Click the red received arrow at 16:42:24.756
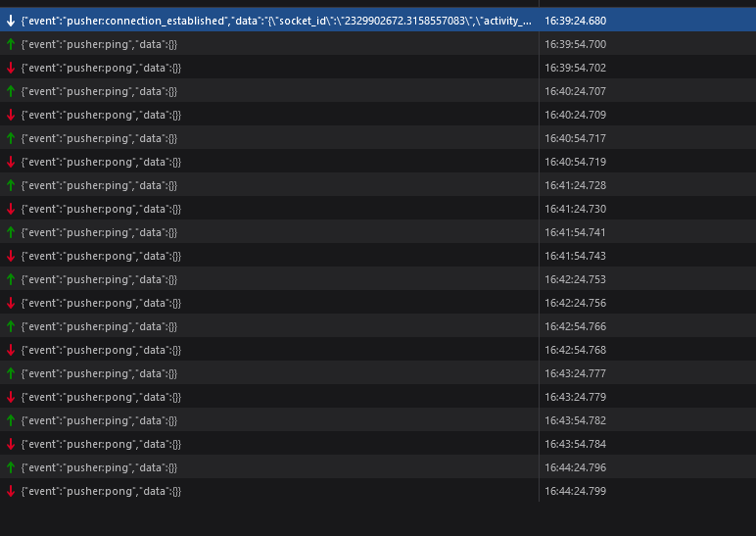Image resolution: width=756 pixels, height=536 pixels. [x=11, y=303]
